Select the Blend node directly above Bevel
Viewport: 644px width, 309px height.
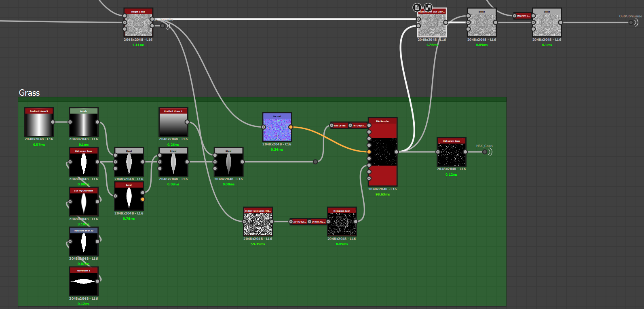click(x=129, y=162)
